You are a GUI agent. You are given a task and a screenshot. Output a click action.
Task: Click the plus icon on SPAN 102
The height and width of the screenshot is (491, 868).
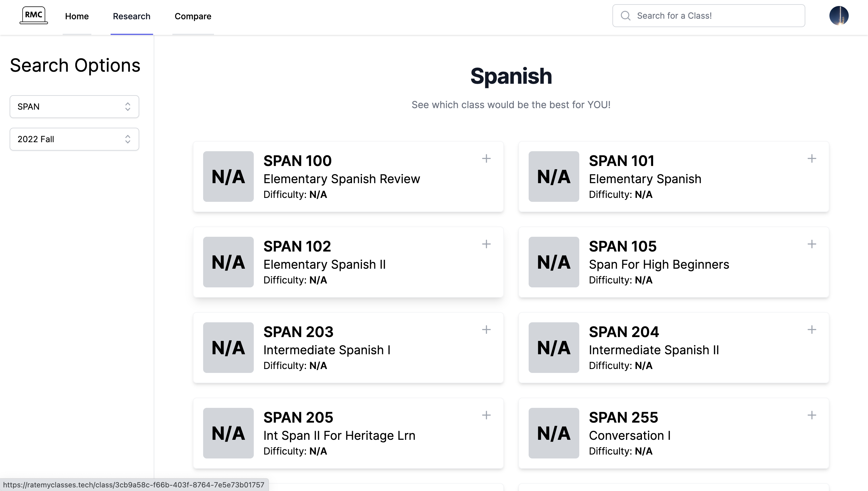tap(486, 244)
